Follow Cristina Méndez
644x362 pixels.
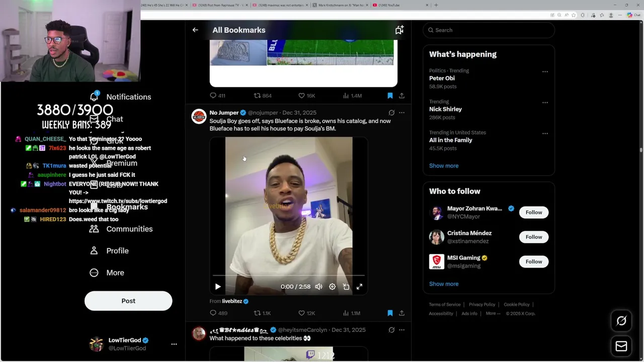click(x=534, y=237)
